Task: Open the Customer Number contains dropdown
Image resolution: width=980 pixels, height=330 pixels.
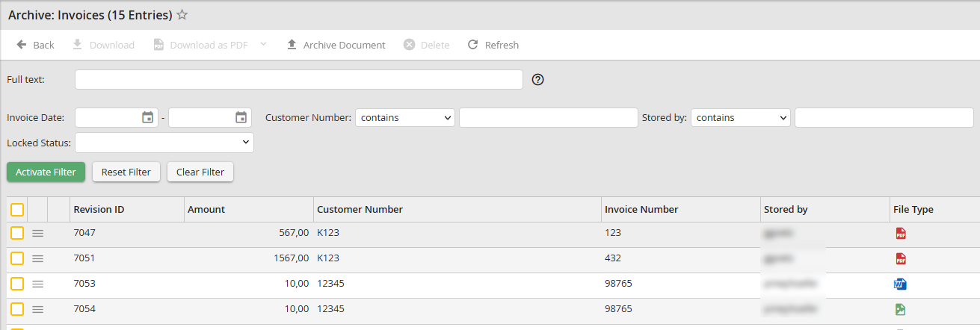Action: click(x=405, y=118)
